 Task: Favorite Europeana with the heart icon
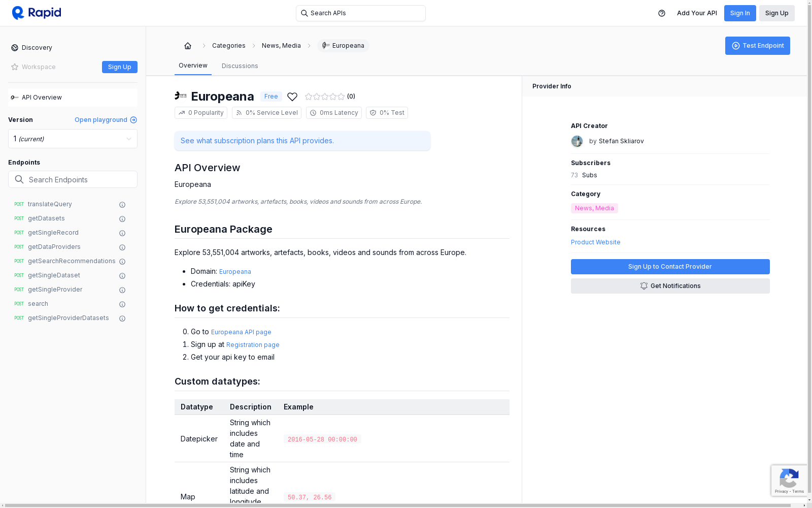tap(292, 97)
